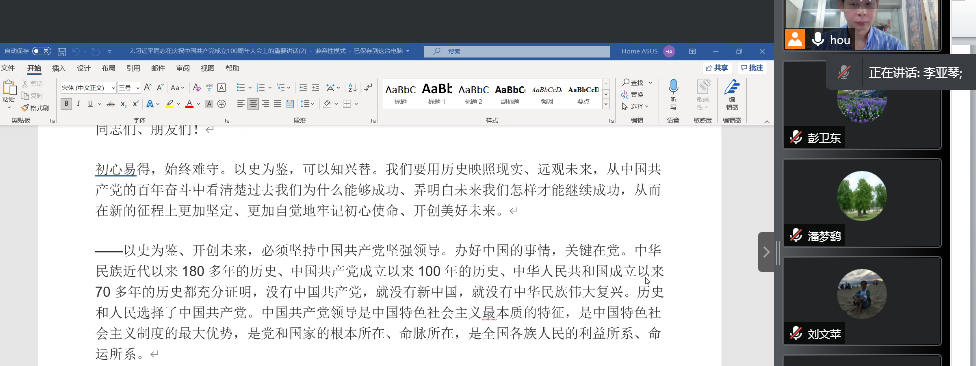Image resolution: width=976 pixels, height=366 pixels.
Task: Unmute 彭卫东's microphone icon
Action: coord(795,138)
